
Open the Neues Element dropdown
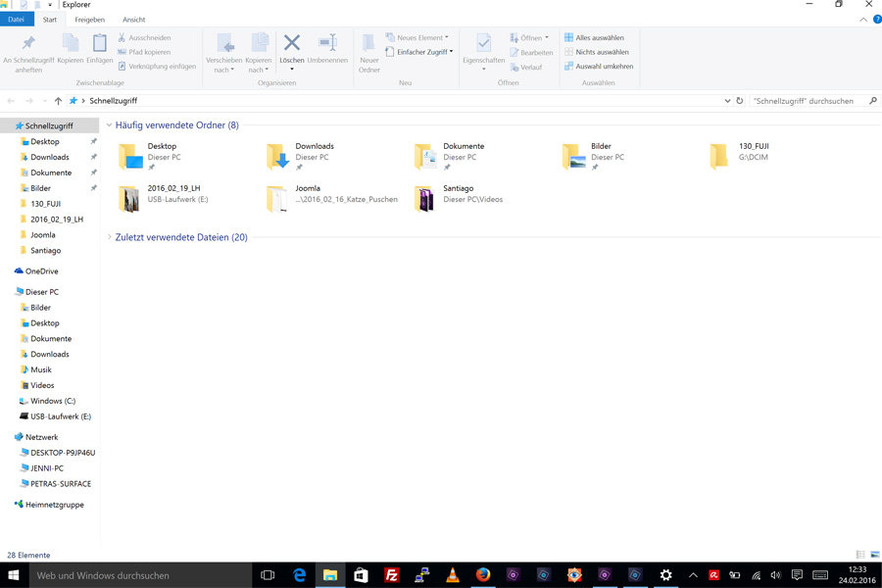coord(418,37)
